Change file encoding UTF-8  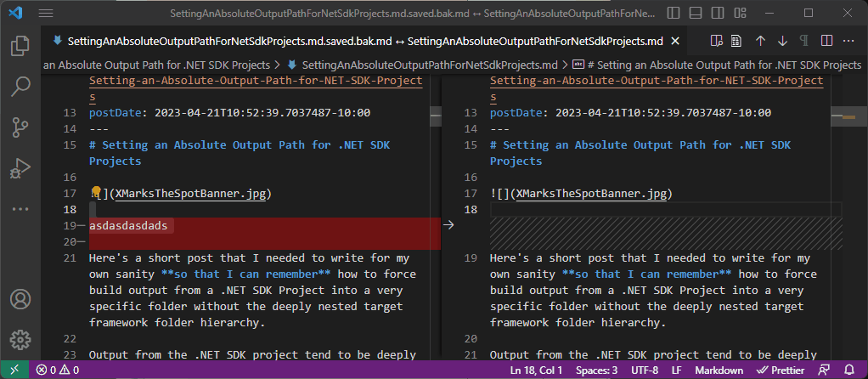[643, 370]
